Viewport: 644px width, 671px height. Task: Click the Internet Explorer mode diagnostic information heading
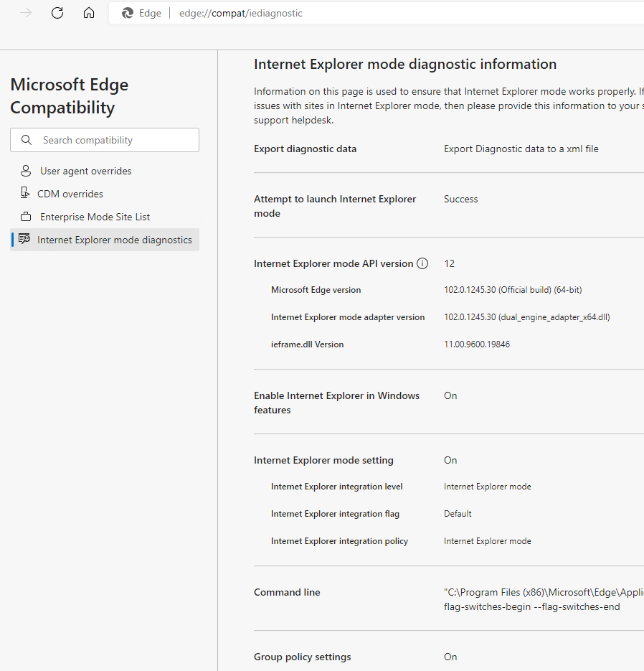[x=404, y=64]
